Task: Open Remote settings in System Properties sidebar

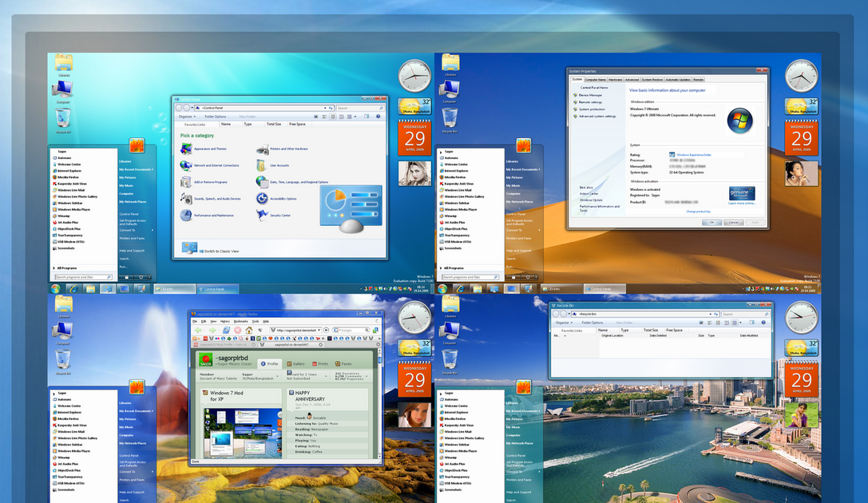Action: [x=590, y=102]
